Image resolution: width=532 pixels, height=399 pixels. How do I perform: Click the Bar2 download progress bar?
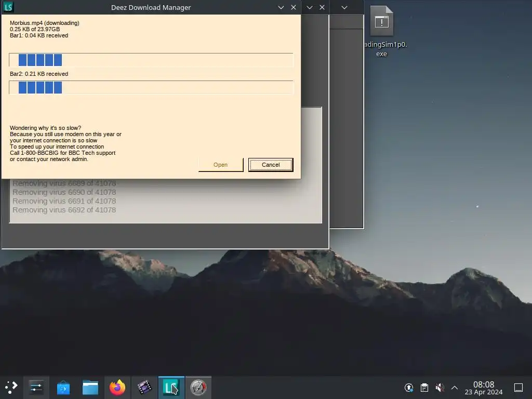[x=151, y=87]
